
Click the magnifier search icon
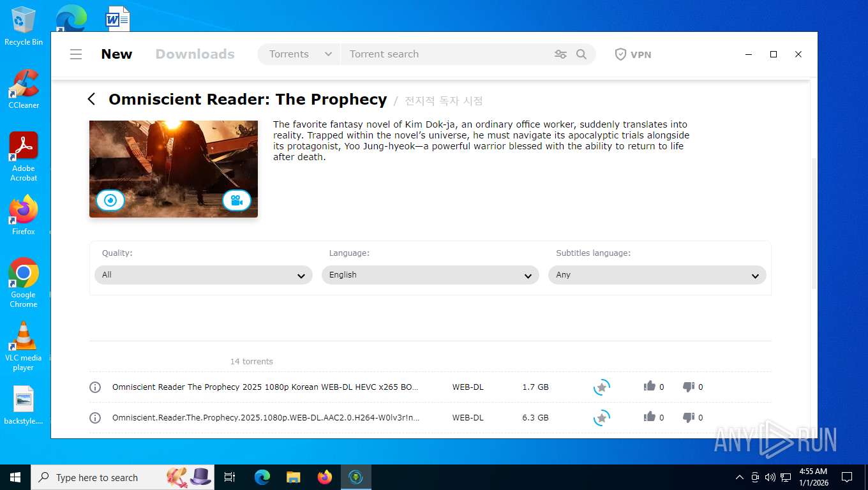(581, 54)
